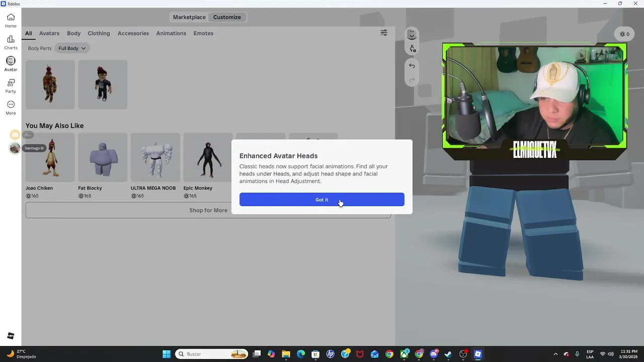Open Discord from the taskbar
The image size is (644, 362).
(x=434, y=354)
